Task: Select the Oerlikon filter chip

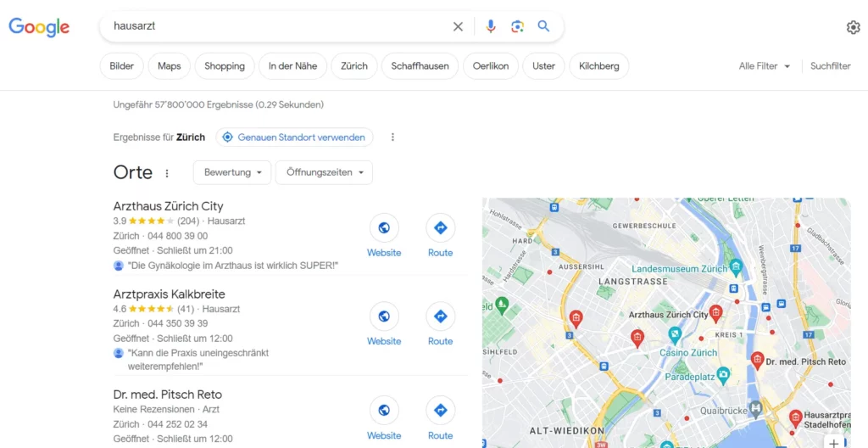Action: click(x=491, y=66)
